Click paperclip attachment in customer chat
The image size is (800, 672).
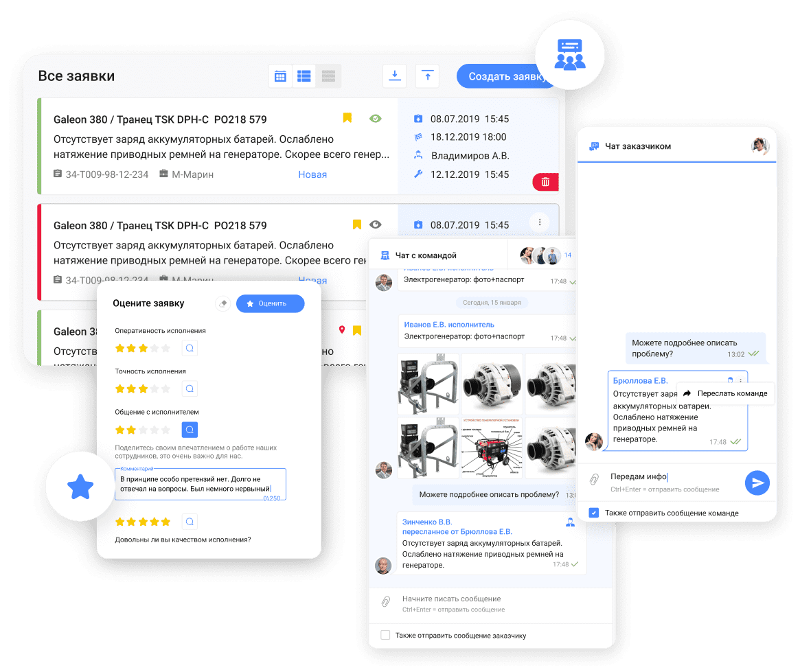[594, 480]
